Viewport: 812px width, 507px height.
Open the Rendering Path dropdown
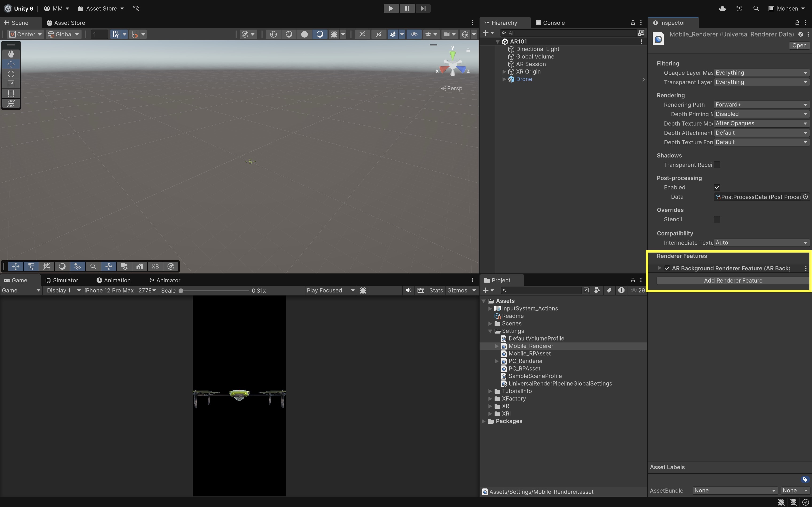[761, 105]
